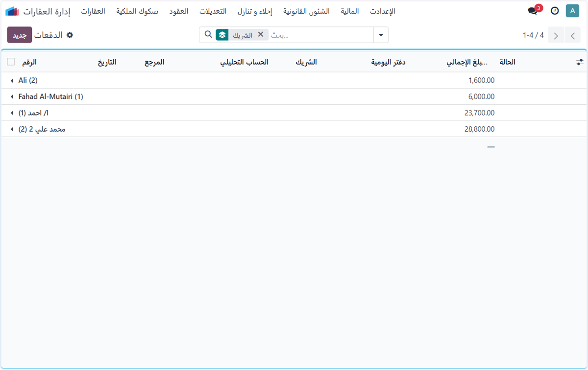Open the إدارة العقارات app logo icon
The width and height of the screenshot is (588, 370).
tap(12, 11)
